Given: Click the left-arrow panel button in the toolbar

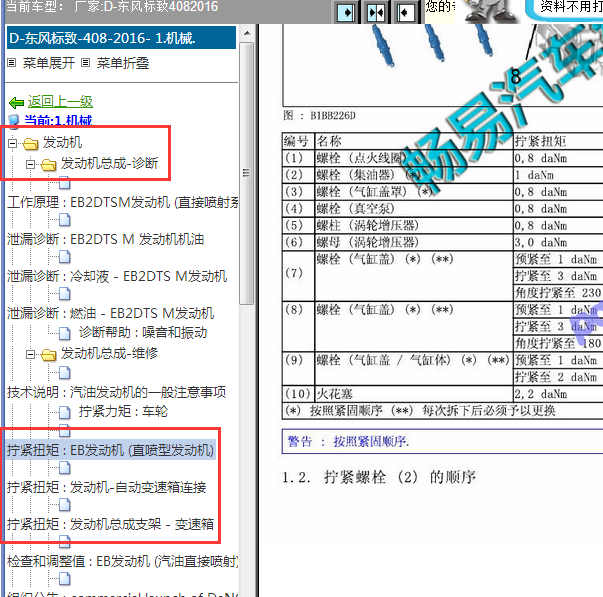Looking at the screenshot, I should tap(405, 12).
